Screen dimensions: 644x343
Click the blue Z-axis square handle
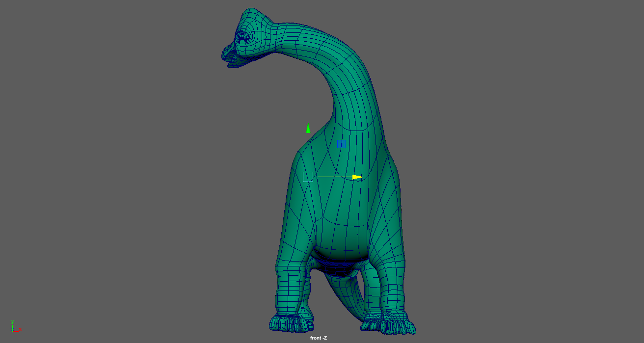341,144
